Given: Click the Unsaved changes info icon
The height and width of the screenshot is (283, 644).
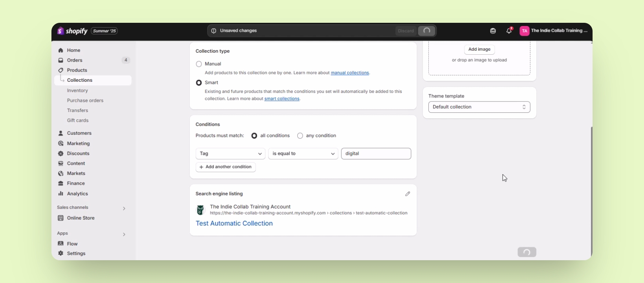Looking at the screenshot, I should point(214,31).
